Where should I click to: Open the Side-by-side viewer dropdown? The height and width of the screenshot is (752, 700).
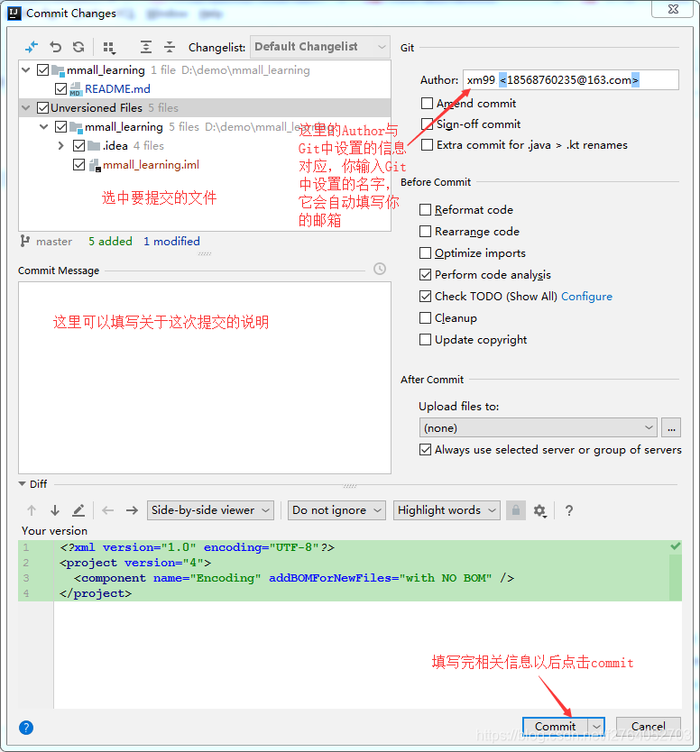pos(210,510)
